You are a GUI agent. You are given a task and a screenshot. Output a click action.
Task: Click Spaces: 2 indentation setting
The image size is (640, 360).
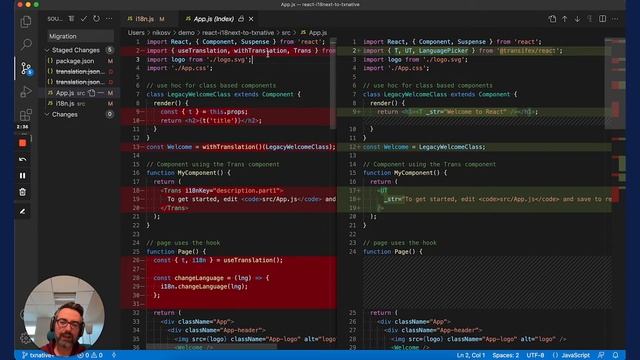click(505, 355)
